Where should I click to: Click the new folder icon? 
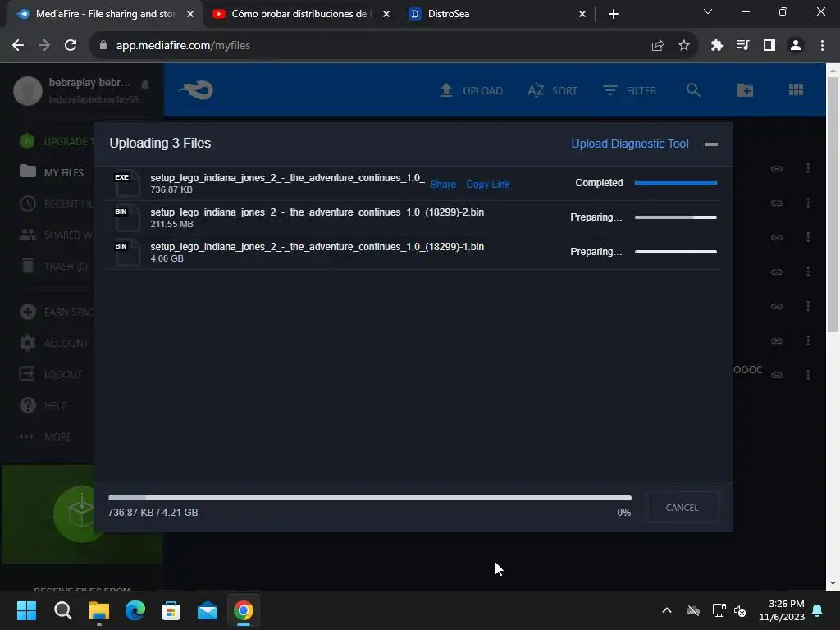point(745,90)
